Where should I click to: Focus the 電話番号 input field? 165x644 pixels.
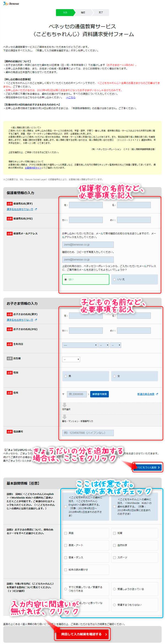(x=88, y=433)
